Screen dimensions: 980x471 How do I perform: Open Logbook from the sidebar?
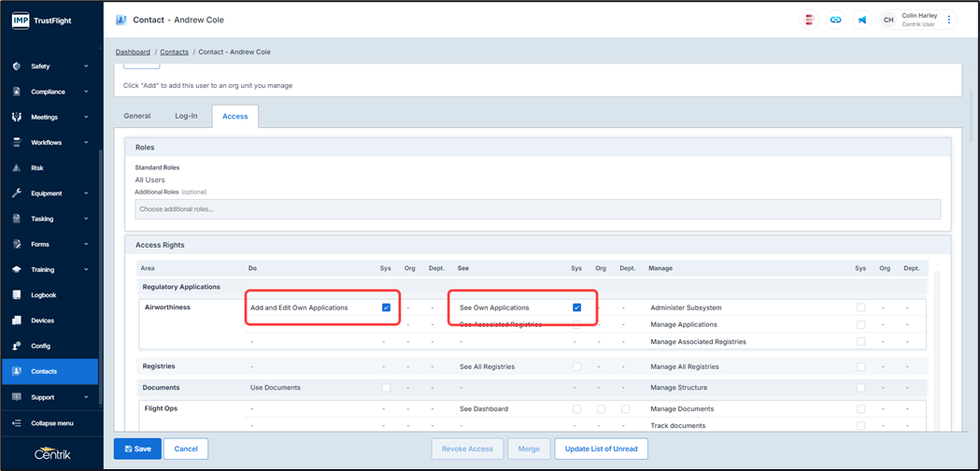coord(43,295)
